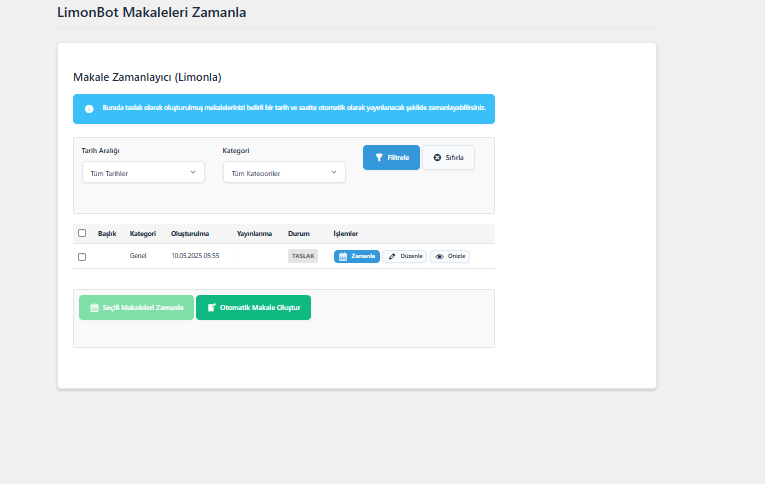Image resolution: width=765 pixels, height=484 pixels.
Task: Click calendar icon on Seçili Makaleleri Zamanla
Action: [94, 307]
